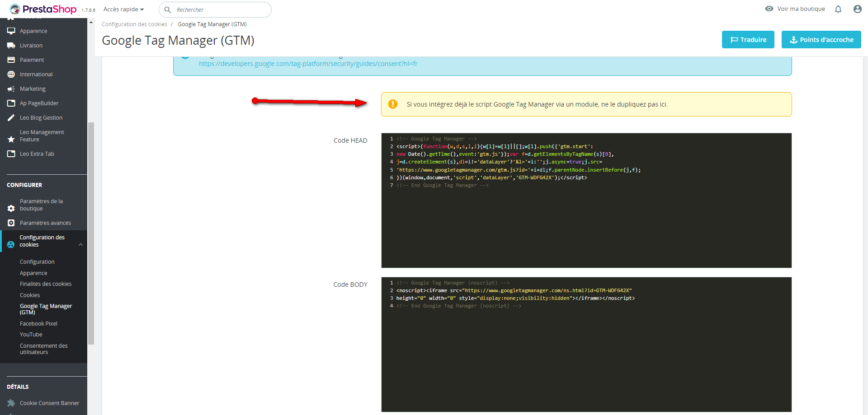This screenshot has width=868, height=415.
Task: Click the Points d'accroche button
Action: click(x=821, y=40)
